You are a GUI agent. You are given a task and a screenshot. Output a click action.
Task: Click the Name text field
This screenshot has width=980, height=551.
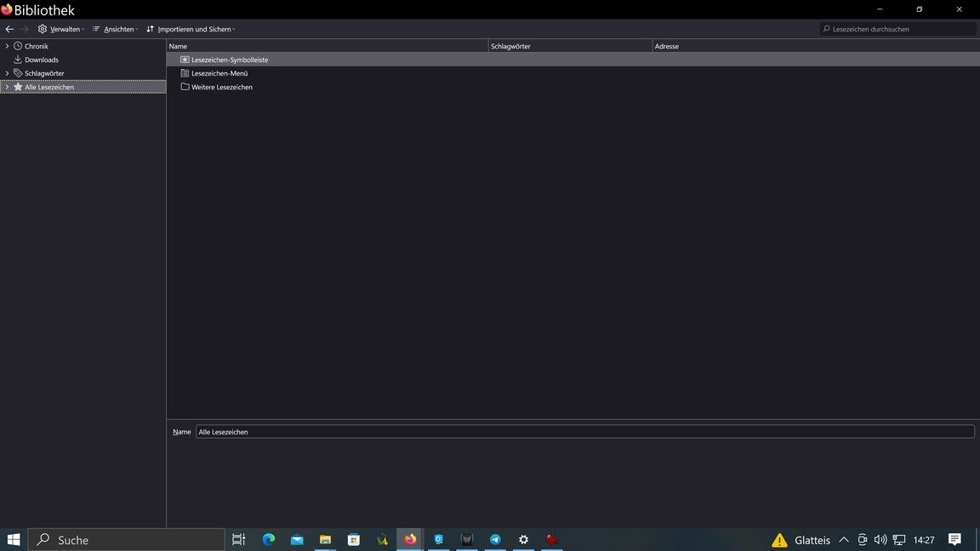pos(584,432)
